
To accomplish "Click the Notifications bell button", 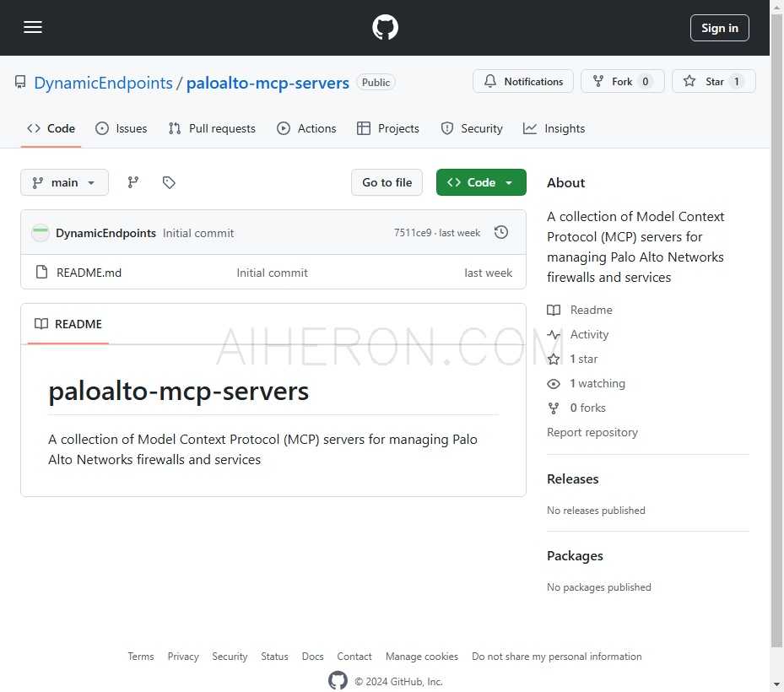I will pos(523,82).
